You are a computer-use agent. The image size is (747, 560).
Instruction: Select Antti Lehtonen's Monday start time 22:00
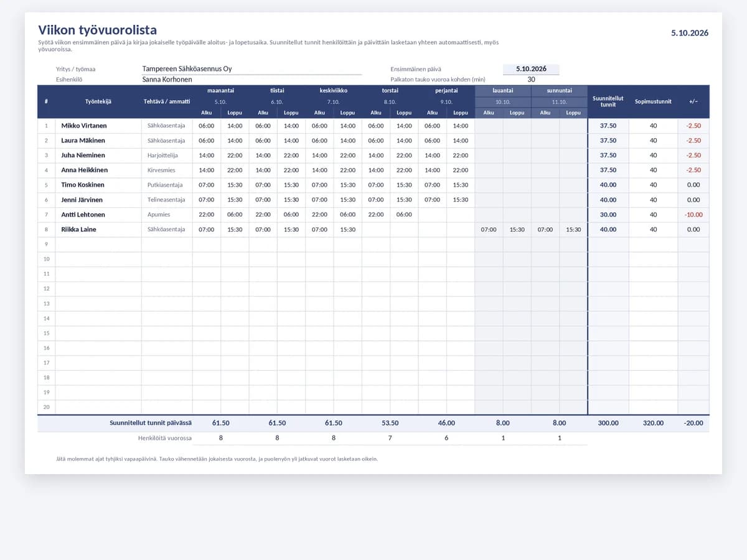[206, 215]
